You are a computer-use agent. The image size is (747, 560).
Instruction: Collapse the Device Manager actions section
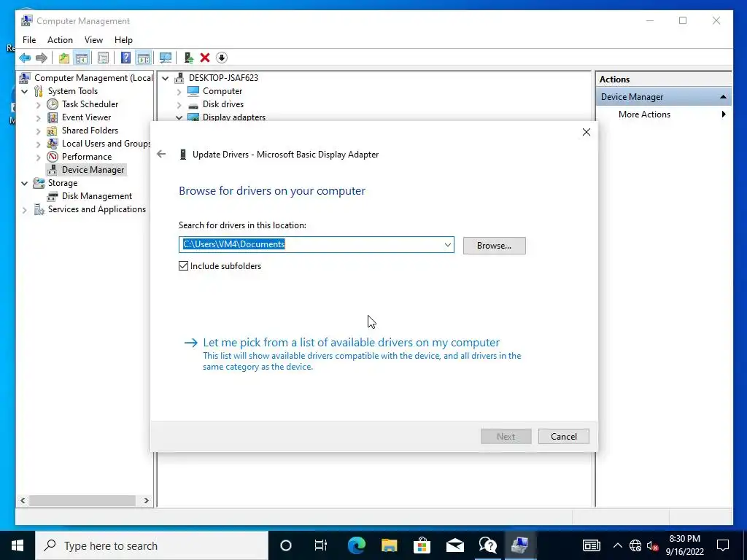(x=723, y=97)
